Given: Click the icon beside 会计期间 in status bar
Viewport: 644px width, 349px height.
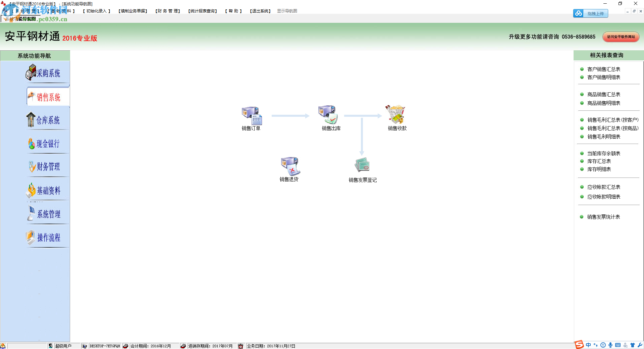Looking at the screenshot, I should [125, 346].
